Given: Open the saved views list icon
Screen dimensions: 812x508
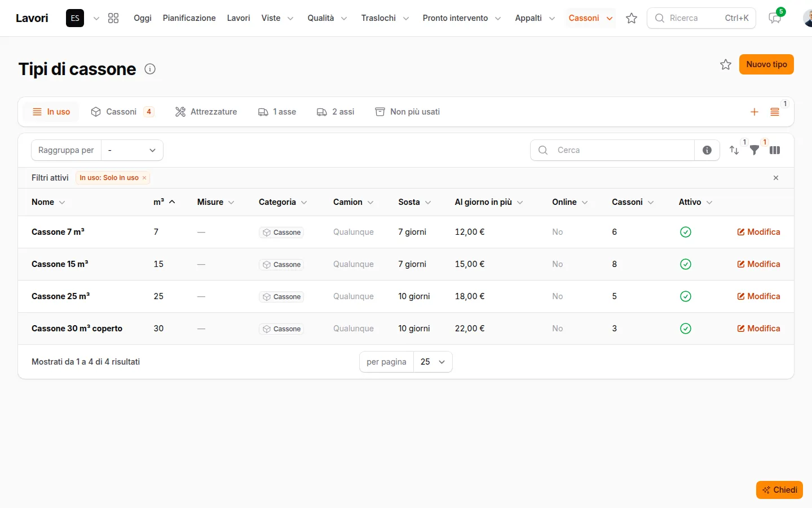Looking at the screenshot, I should [775, 112].
